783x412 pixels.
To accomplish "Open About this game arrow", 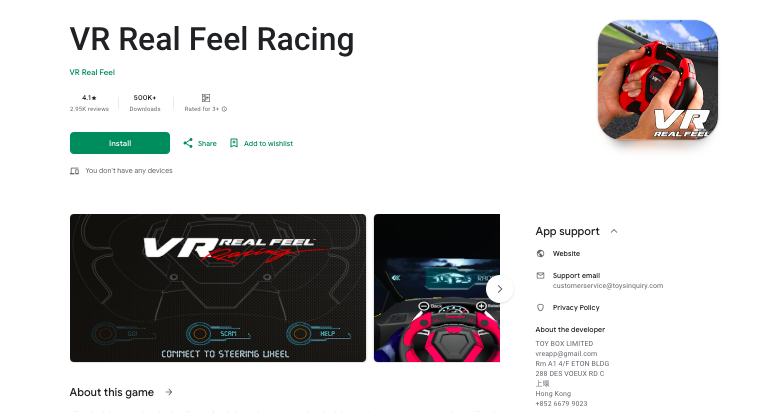I will (x=169, y=393).
